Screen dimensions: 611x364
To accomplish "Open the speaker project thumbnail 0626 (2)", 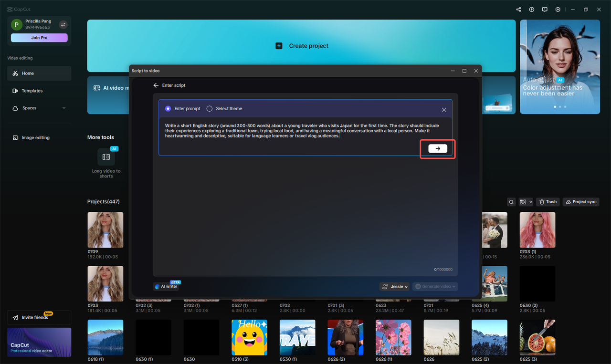I will coord(345,337).
